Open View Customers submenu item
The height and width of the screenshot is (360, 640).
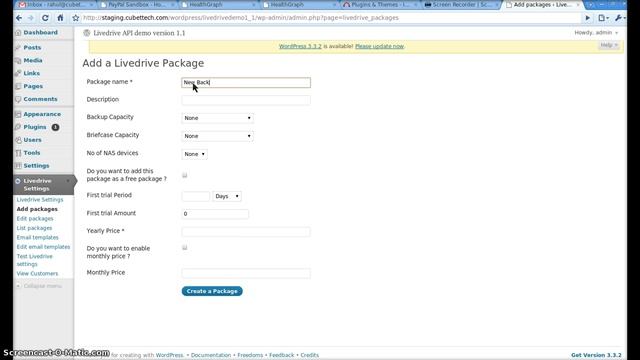pos(37,273)
